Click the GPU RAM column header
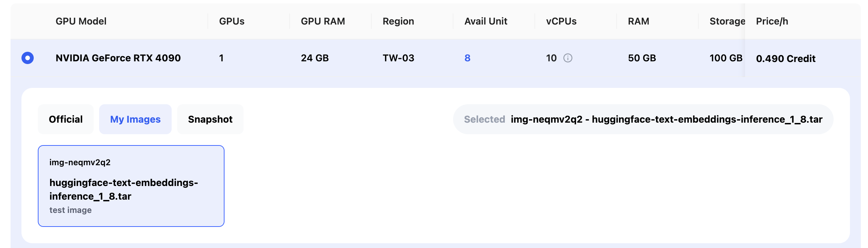This screenshot has height=248, width=868. (323, 21)
